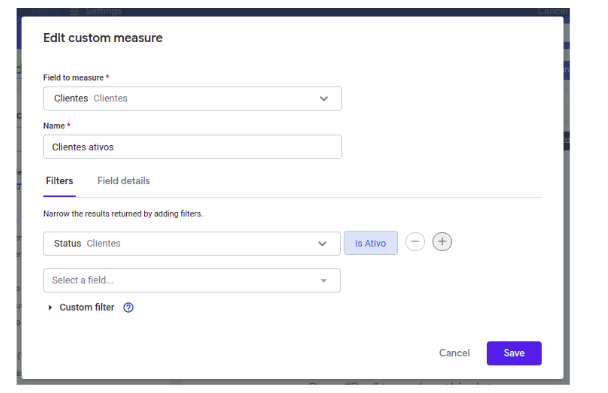Screen dimensions: 608x393
Task: Choose a new filter via 'Select a field...'
Action: coord(192,281)
